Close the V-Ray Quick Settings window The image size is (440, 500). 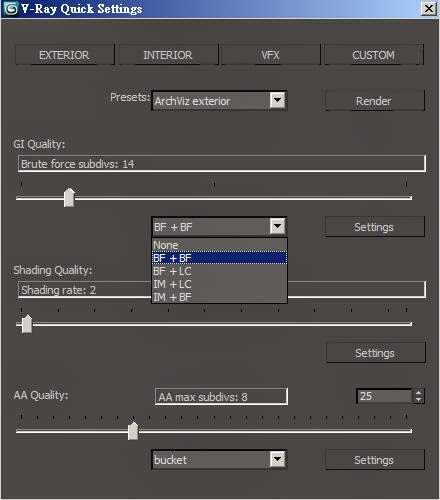click(429, 9)
